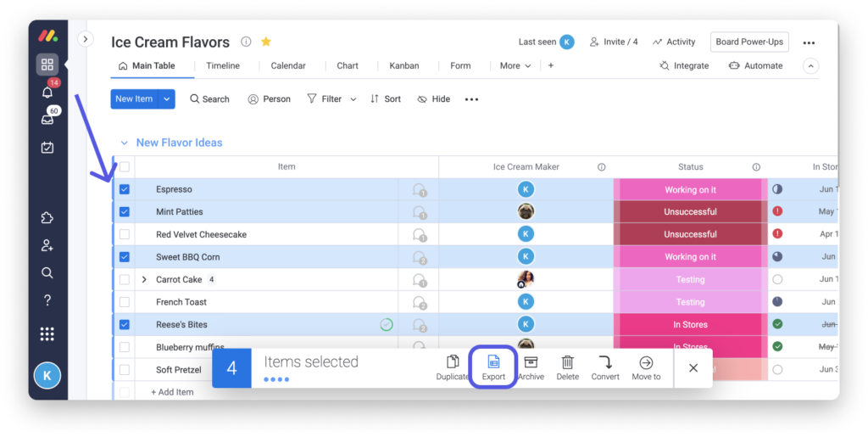Click Add Item at bottom of table
Image resolution: width=868 pixels, height=437 pixels.
pyautogui.click(x=172, y=392)
